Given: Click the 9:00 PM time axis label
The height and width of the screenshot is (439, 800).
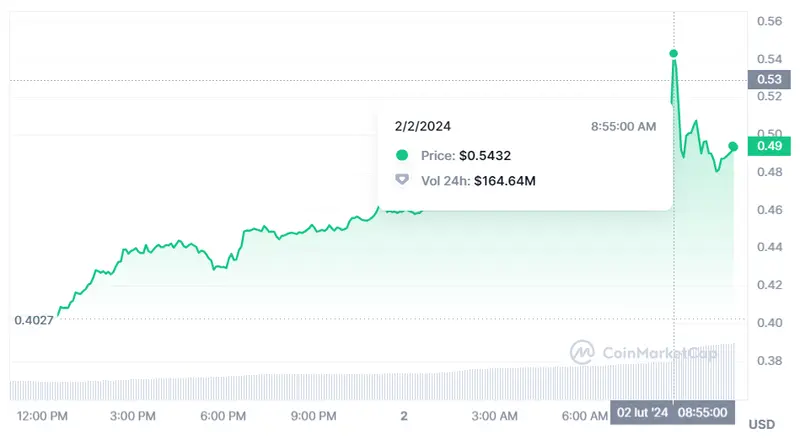Looking at the screenshot, I should coord(312,414).
